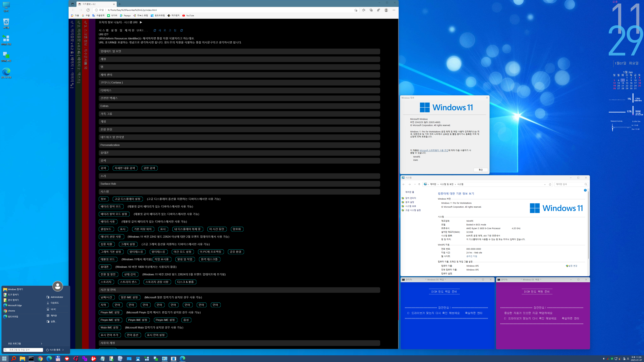Viewport: 644px width, 362px height.
Task: Open Chrome from the taskbar
Action: click(x=40, y=358)
